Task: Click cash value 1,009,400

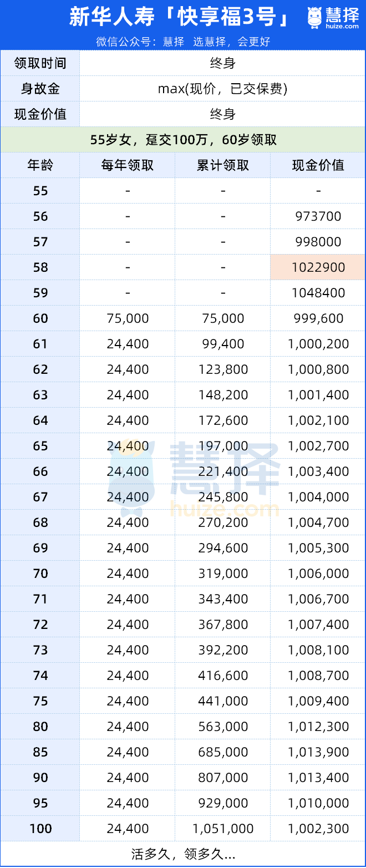Action: (318, 701)
